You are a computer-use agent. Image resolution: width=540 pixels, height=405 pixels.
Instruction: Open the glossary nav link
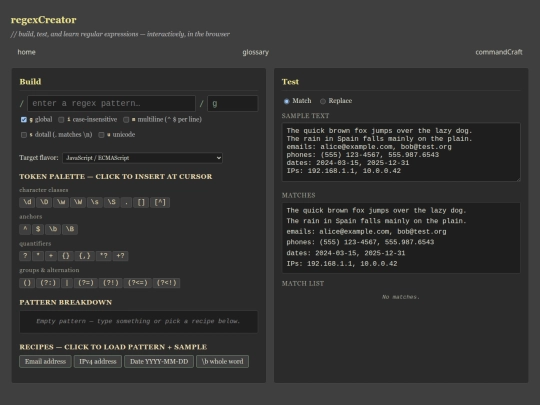[x=256, y=52]
